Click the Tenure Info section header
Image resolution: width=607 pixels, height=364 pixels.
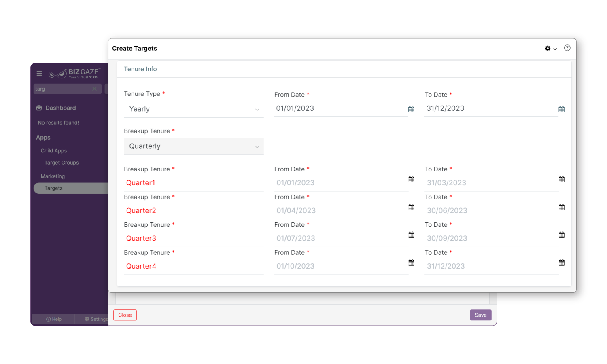(x=140, y=69)
